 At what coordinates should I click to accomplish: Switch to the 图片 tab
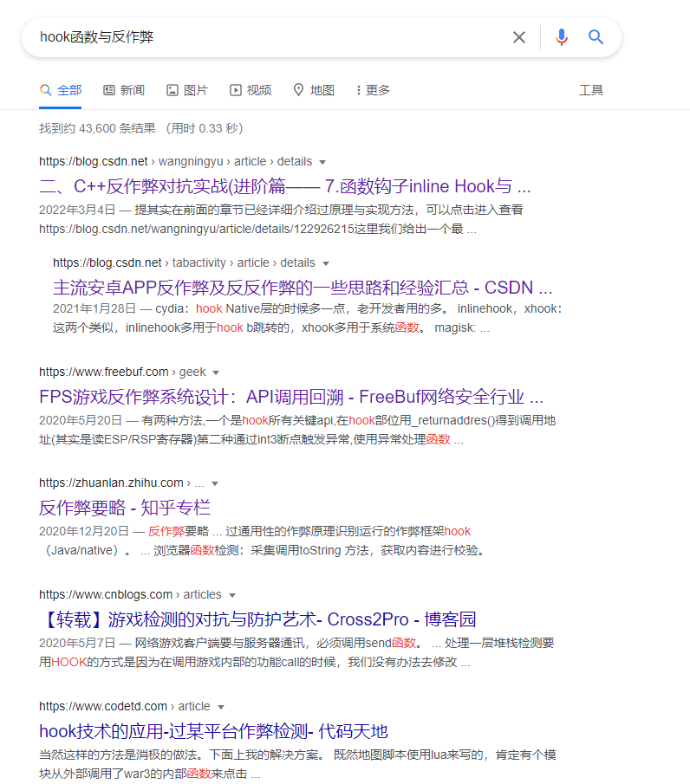click(187, 90)
